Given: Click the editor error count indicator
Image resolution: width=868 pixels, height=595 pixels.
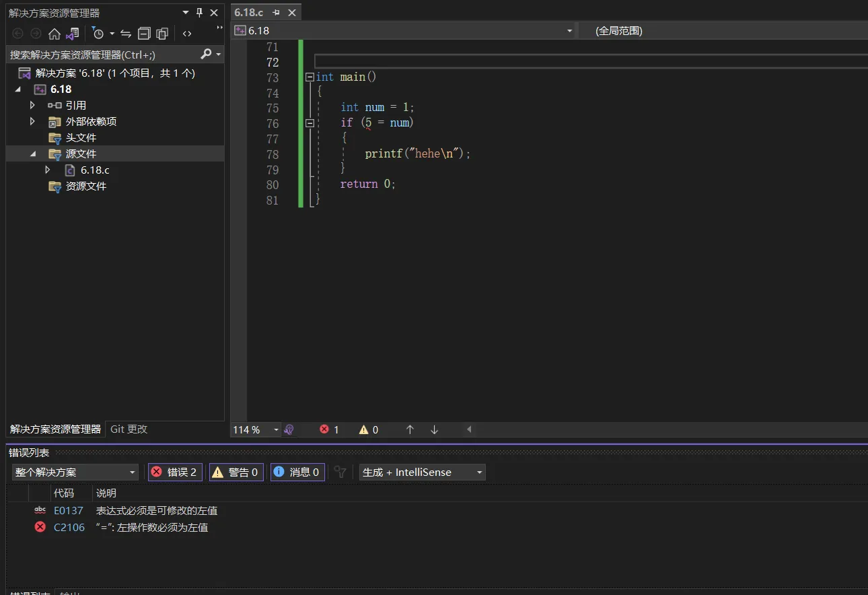Looking at the screenshot, I should tap(329, 429).
